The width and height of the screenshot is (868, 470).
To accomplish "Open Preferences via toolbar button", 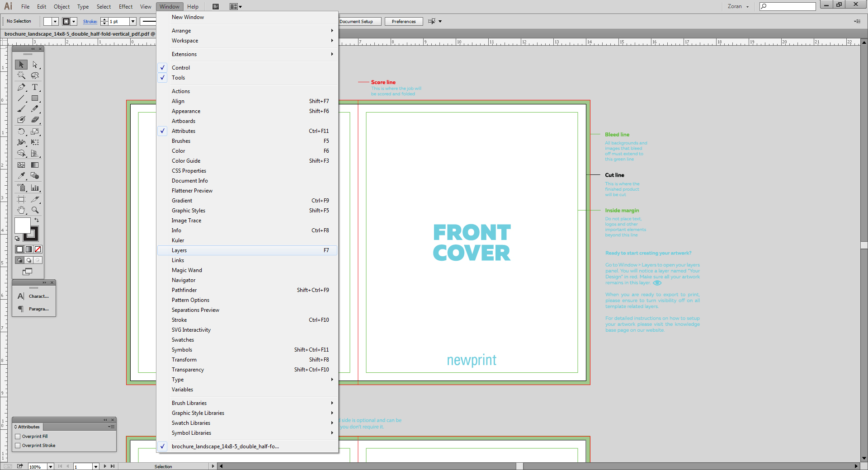I will point(403,21).
